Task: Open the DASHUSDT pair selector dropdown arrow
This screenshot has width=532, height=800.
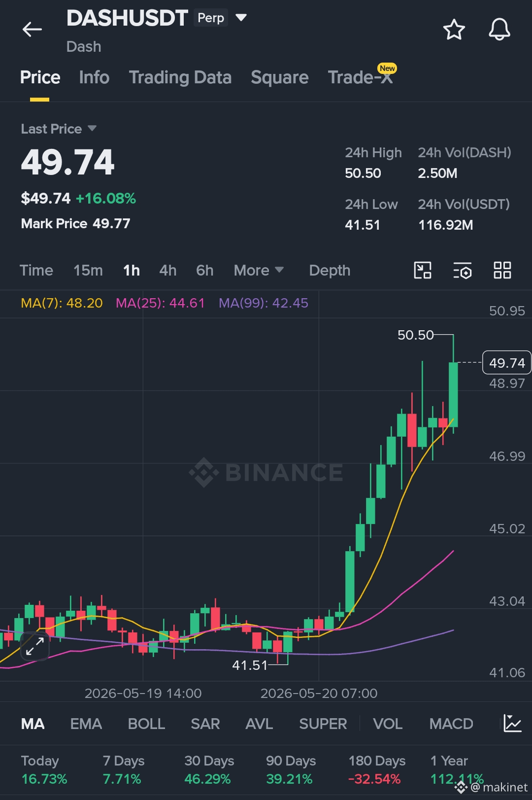Action: (x=241, y=18)
